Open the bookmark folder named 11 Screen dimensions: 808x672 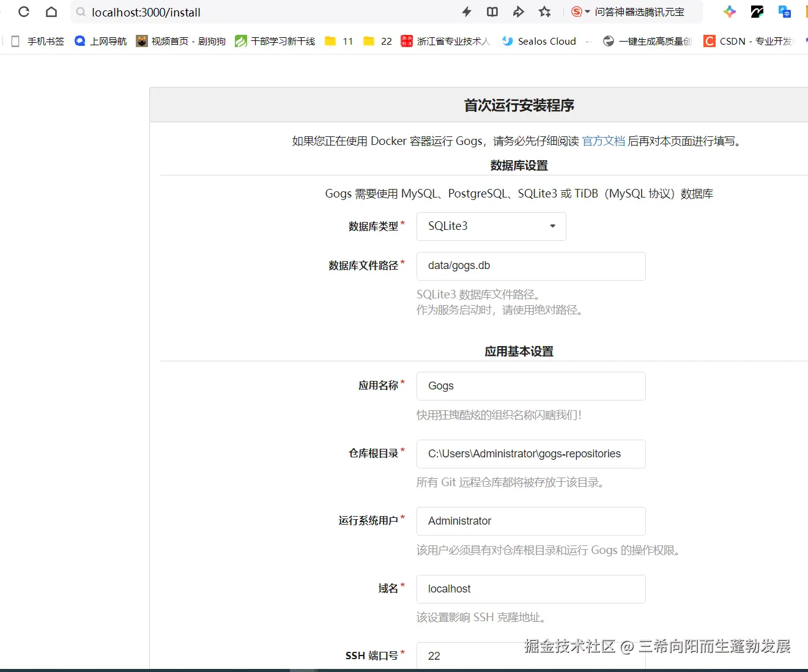click(x=339, y=41)
